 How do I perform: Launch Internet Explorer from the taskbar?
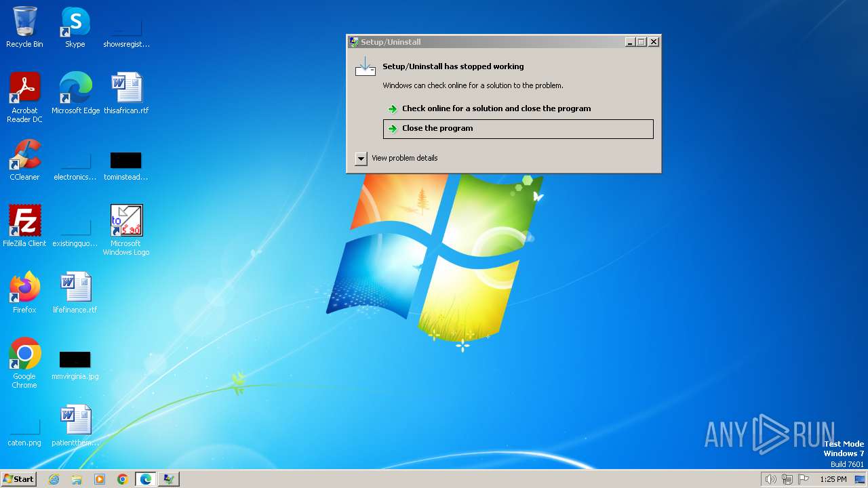tap(54, 479)
